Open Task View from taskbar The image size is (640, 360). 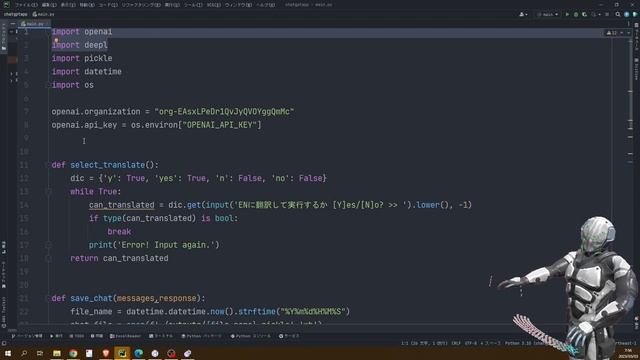40,353
